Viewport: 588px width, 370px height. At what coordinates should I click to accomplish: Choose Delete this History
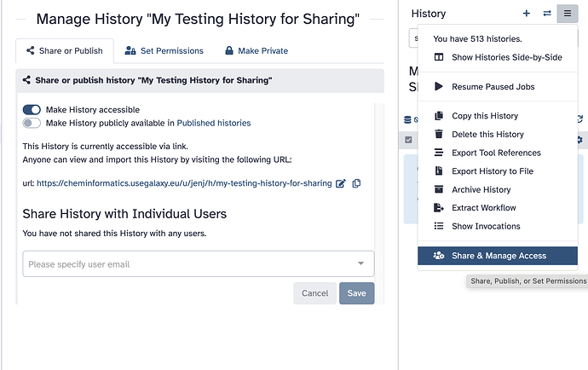pos(498,135)
